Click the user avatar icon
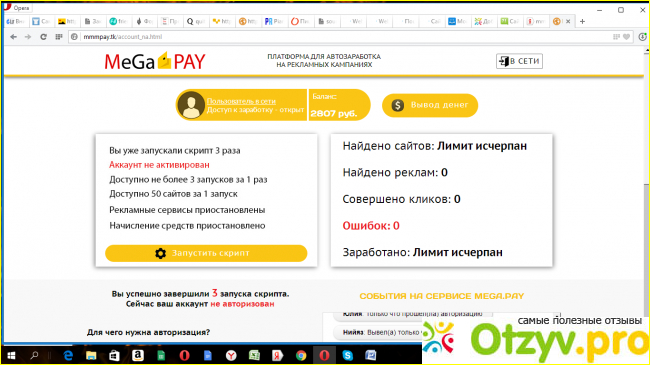Viewport: 650px width, 365px height. [191, 105]
